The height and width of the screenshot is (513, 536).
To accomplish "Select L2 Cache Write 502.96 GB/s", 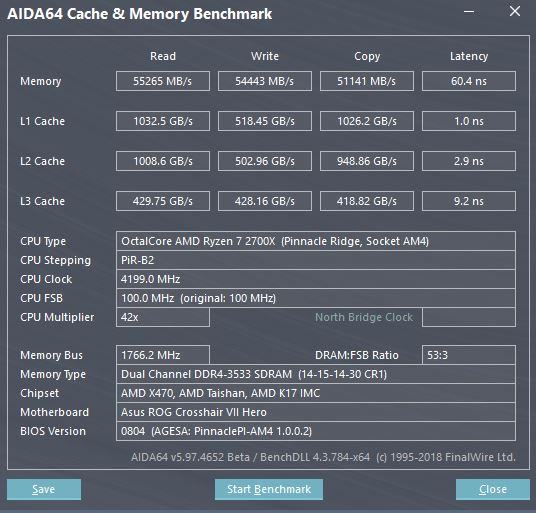I will (265, 161).
